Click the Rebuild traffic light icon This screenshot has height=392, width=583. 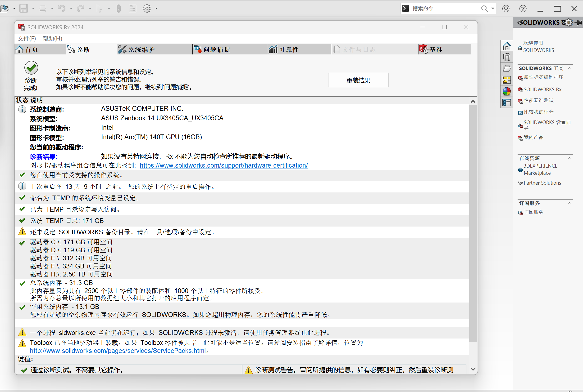point(118,9)
